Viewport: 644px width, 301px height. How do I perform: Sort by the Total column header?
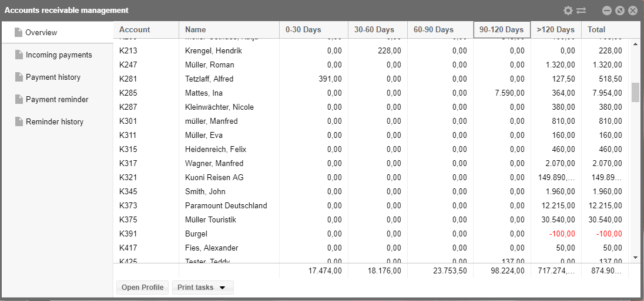pos(605,29)
